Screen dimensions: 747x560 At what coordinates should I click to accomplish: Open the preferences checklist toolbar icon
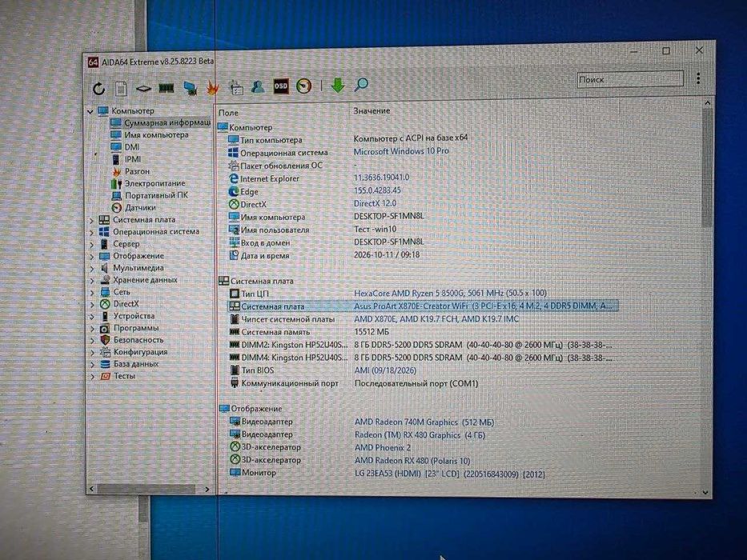[x=236, y=87]
